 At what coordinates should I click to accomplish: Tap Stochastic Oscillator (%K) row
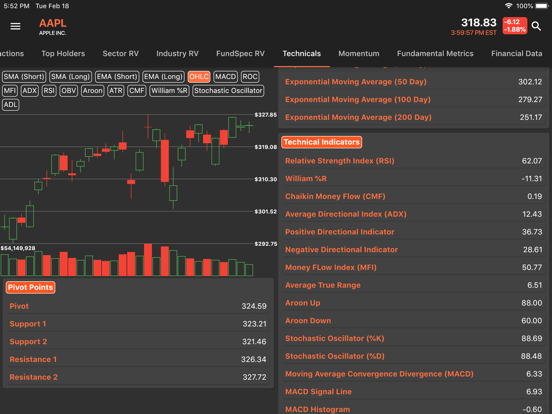[414, 338]
